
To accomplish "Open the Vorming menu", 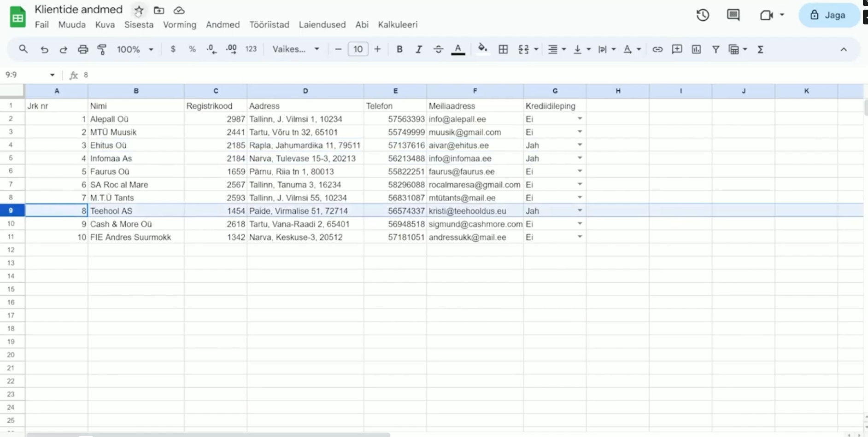I will 180,25.
